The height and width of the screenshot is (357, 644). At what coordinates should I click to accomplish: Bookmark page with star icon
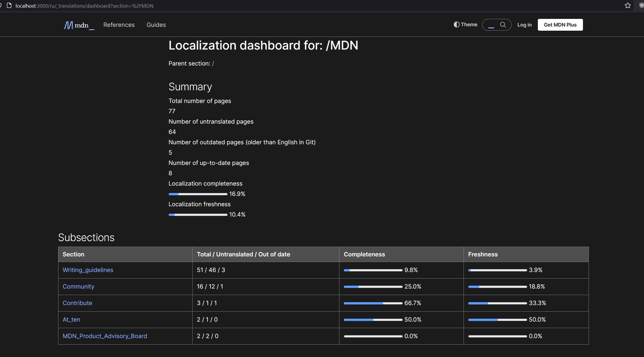(628, 6)
